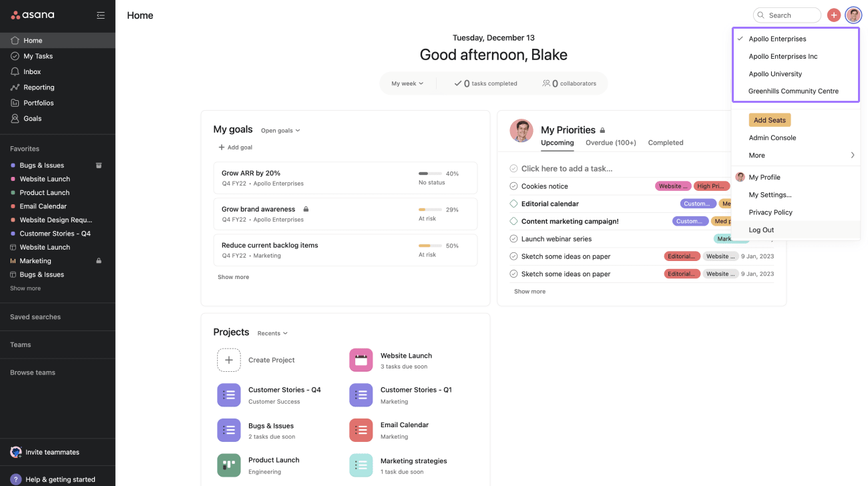The height and width of the screenshot is (486, 868).
Task: Click in the Search field
Action: click(787, 15)
